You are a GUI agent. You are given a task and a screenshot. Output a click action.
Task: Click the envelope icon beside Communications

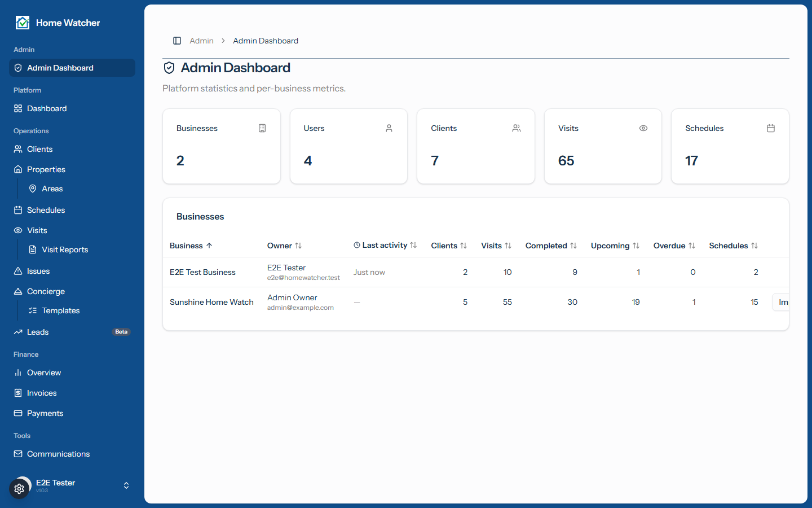tap(18, 454)
